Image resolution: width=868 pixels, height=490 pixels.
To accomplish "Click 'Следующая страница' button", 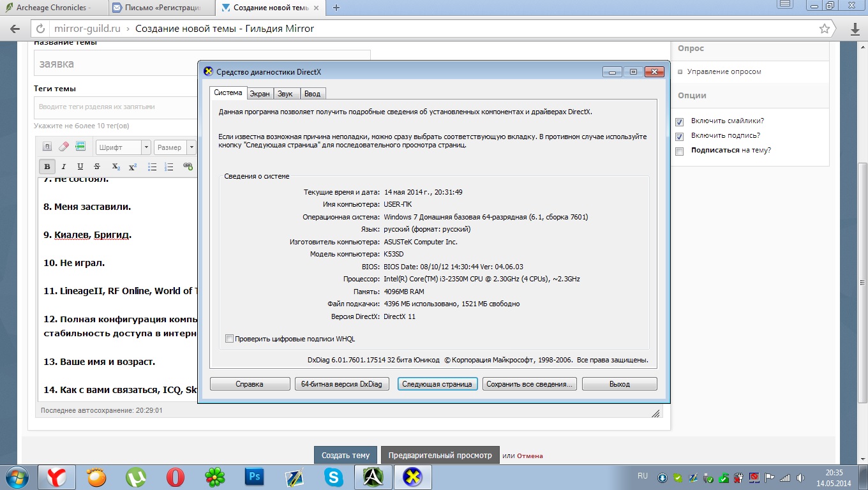I will click(437, 384).
